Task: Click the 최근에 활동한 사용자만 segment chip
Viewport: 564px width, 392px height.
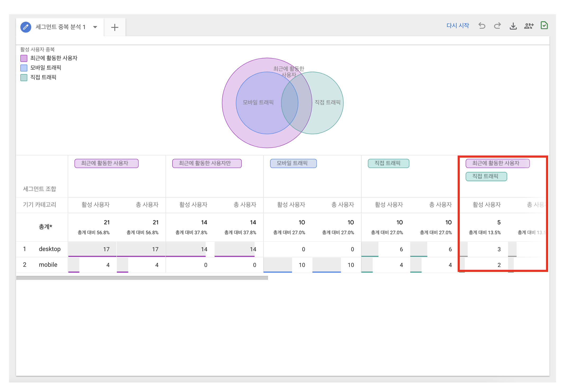Action: click(207, 163)
